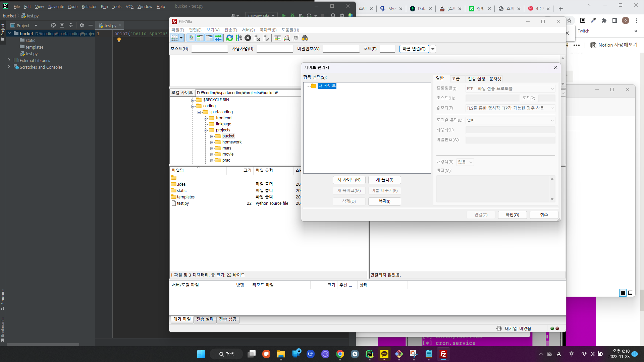Click the directory comparison magnifier icon
The height and width of the screenshot is (362, 644).
(287, 38)
